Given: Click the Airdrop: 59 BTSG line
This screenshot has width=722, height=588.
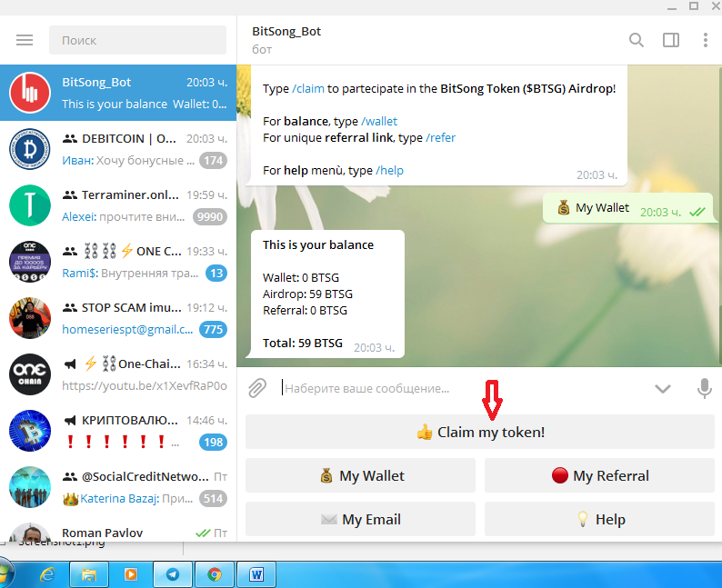Looking at the screenshot, I should 307,294.
